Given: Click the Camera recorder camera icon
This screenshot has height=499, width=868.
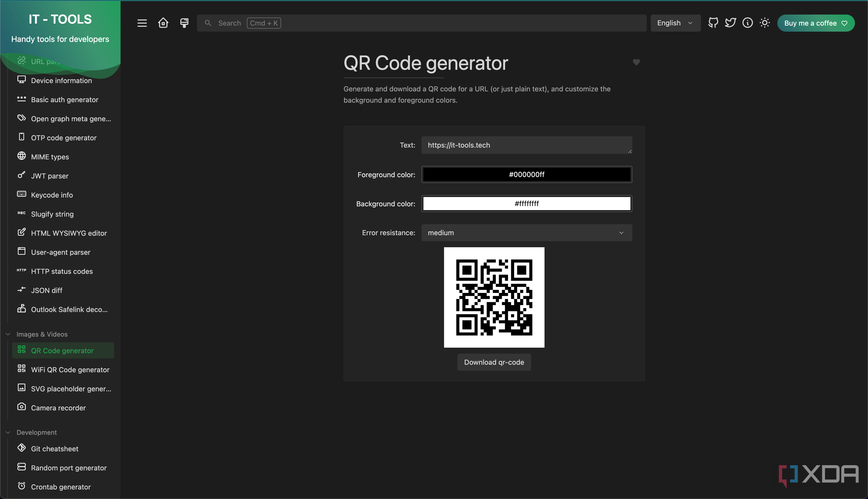Looking at the screenshot, I should [x=22, y=407].
